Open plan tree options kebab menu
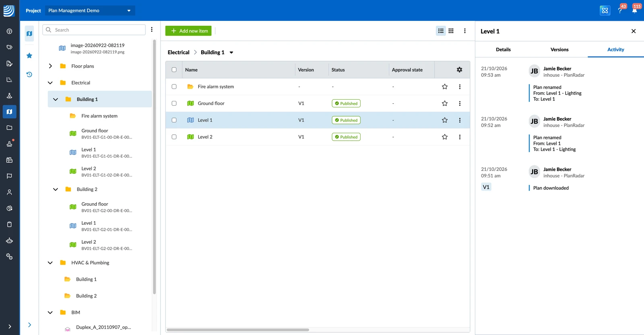Image resolution: width=644 pixels, height=335 pixels. (152, 30)
